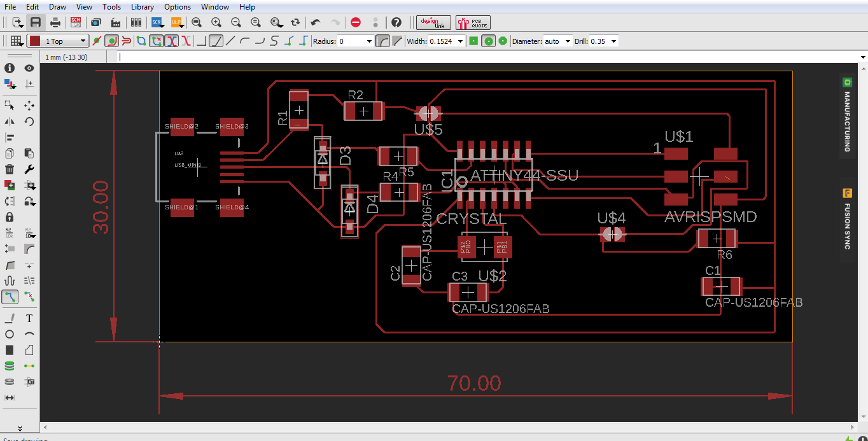
Task: Open the Options menu
Action: point(177,7)
